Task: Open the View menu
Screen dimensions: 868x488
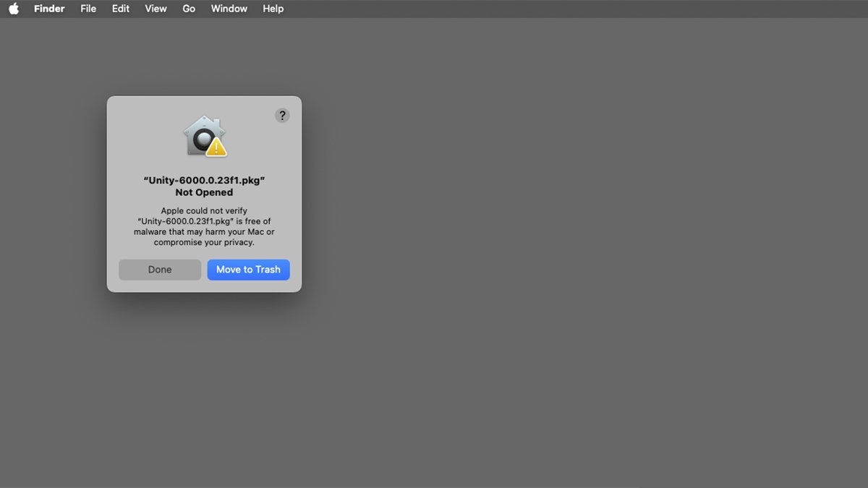Action: 156,9
